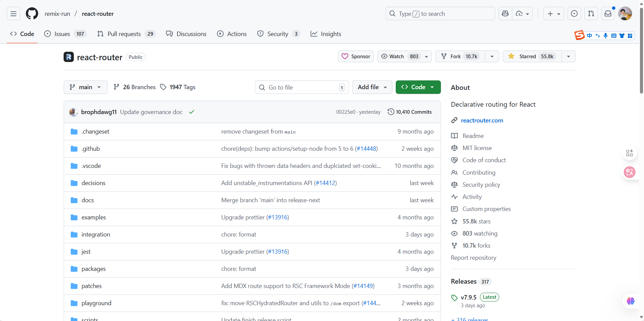The height and width of the screenshot is (321, 644).
Task: Click the Fork button
Action: (460, 57)
